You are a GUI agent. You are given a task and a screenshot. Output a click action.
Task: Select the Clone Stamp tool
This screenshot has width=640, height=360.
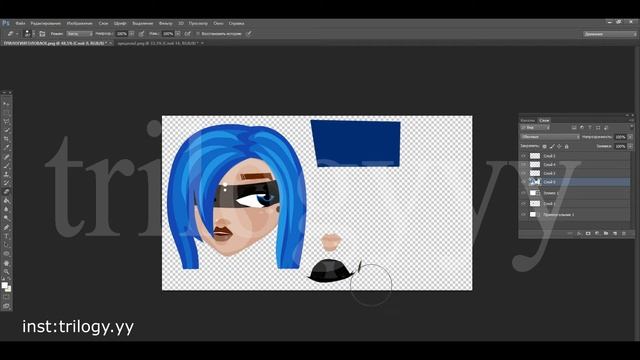[x=7, y=174]
